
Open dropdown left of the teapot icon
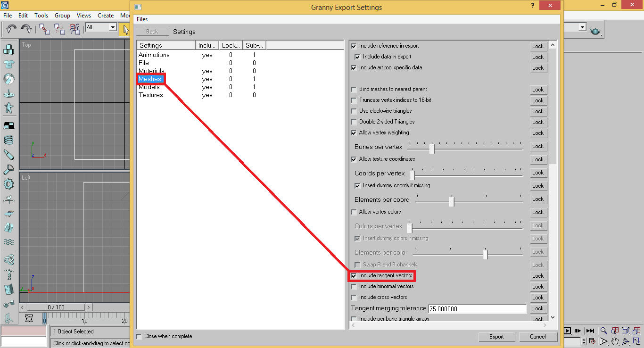coord(582,27)
